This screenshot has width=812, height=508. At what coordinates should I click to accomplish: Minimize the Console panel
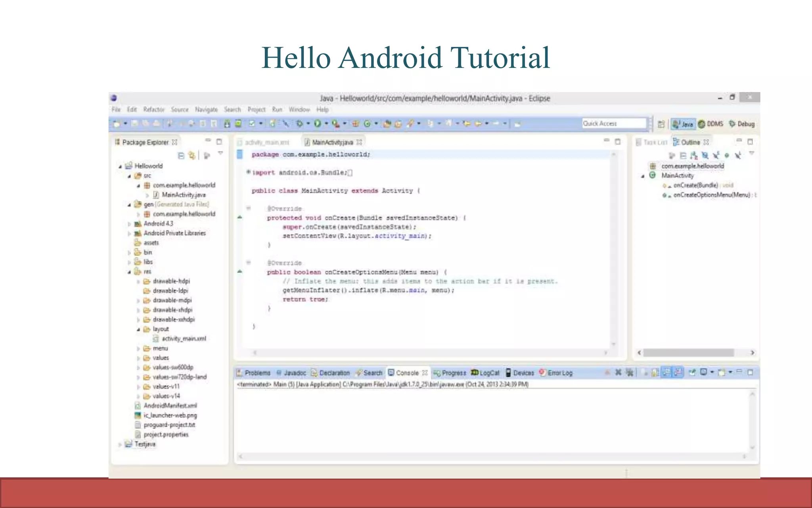739,371
